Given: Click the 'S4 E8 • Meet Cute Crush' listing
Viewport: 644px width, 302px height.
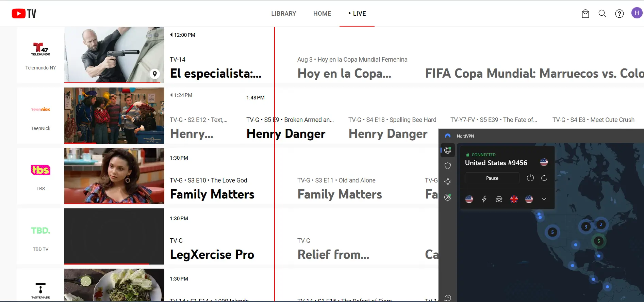Looking at the screenshot, I should (x=593, y=120).
